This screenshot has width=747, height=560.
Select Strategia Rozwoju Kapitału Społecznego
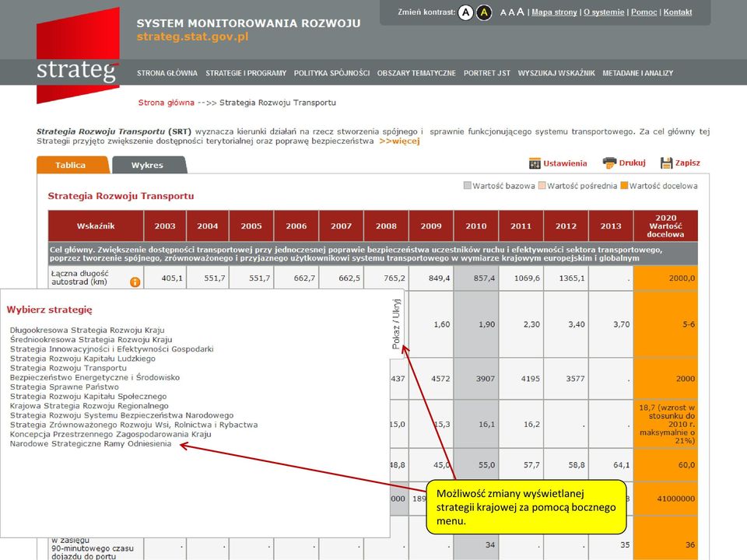[x=88, y=396]
